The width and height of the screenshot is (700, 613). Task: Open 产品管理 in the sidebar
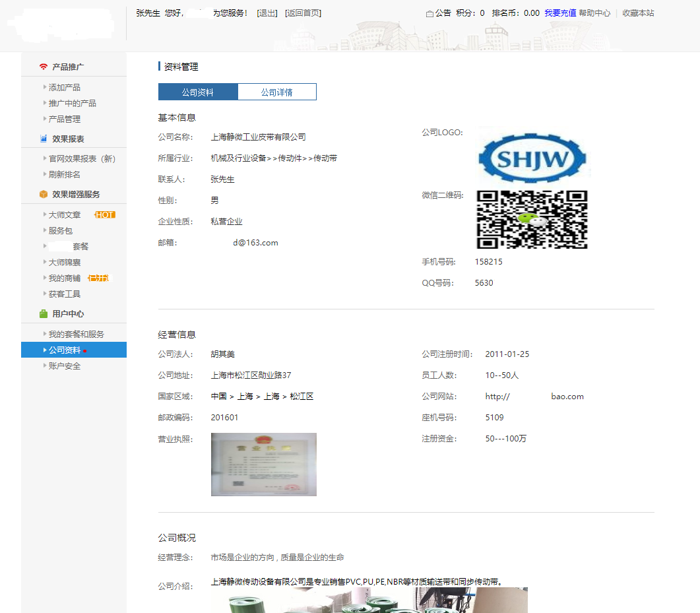(x=64, y=119)
